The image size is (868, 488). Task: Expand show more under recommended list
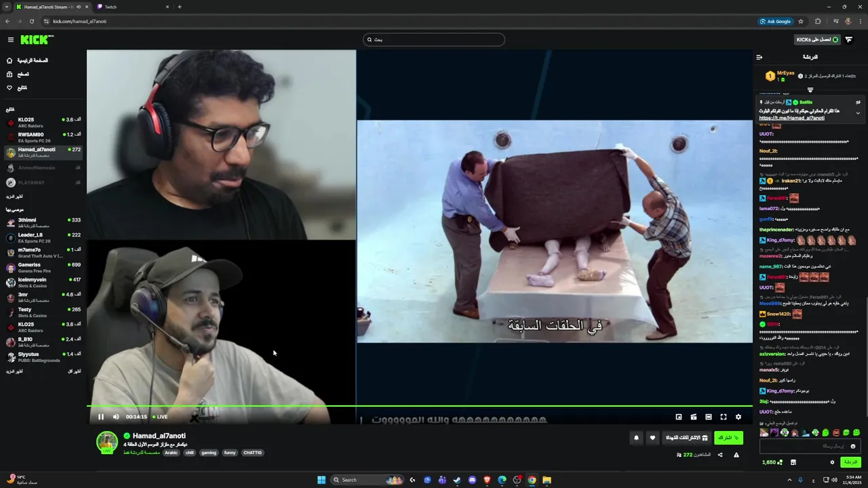(x=14, y=371)
